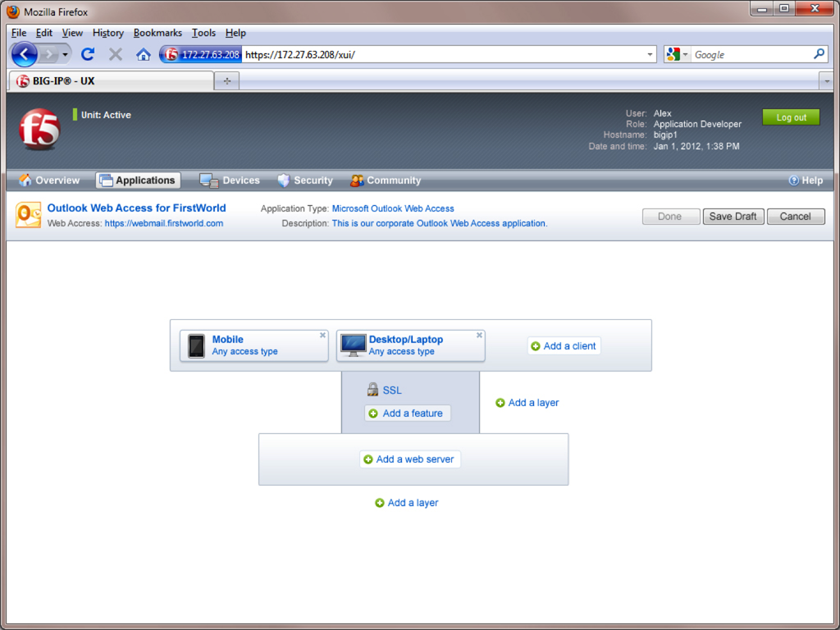Image resolution: width=840 pixels, height=630 pixels.
Task: Click the Save Draft button
Action: [733, 217]
